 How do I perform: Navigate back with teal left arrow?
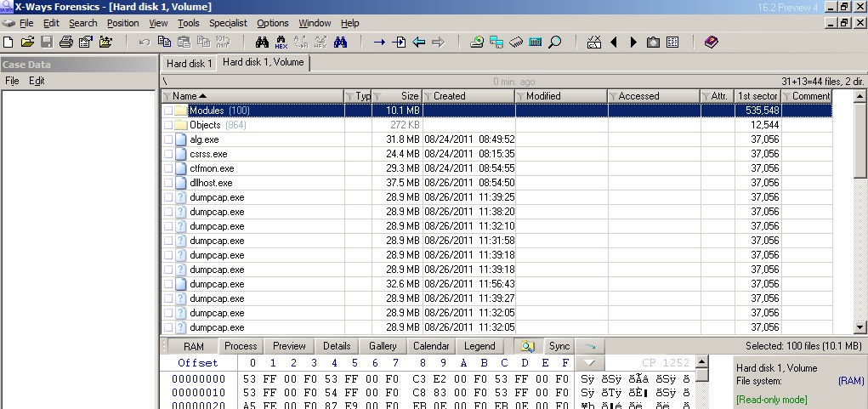pyautogui.click(x=418, y=42)
